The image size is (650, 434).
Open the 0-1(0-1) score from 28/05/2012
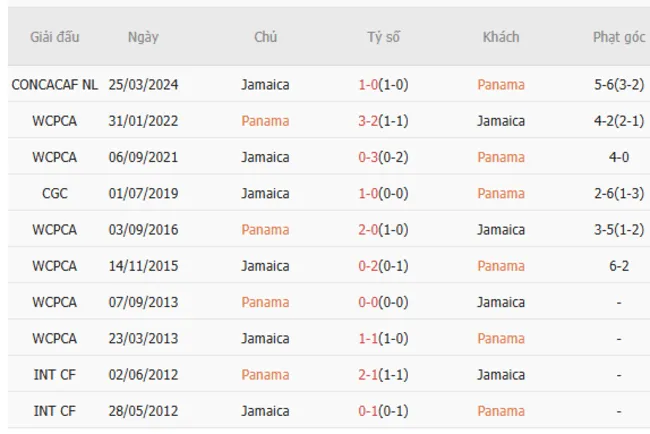tap(383, 411)
